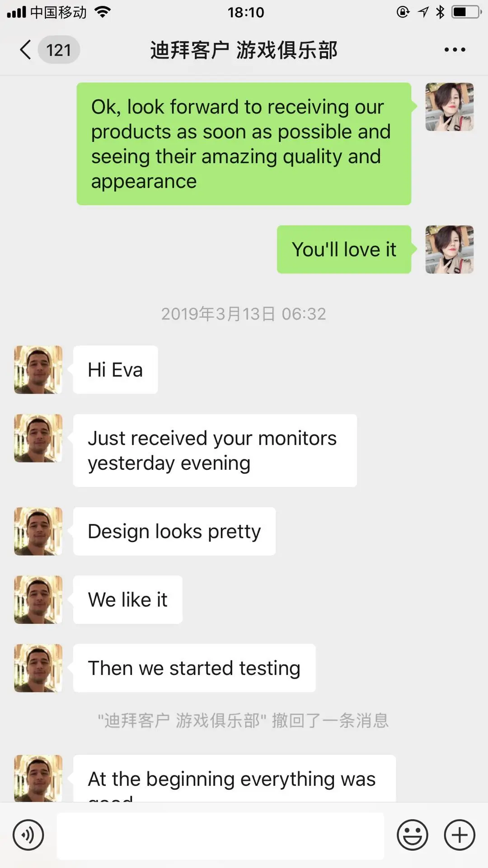Tap the man's avatar next to "Hi Eva"

pos(38,369)
